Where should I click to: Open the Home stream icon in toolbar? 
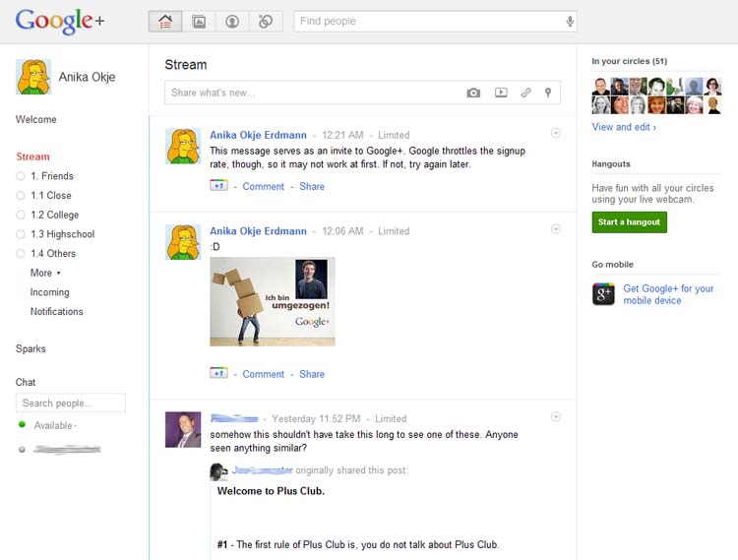pos(165,22)
